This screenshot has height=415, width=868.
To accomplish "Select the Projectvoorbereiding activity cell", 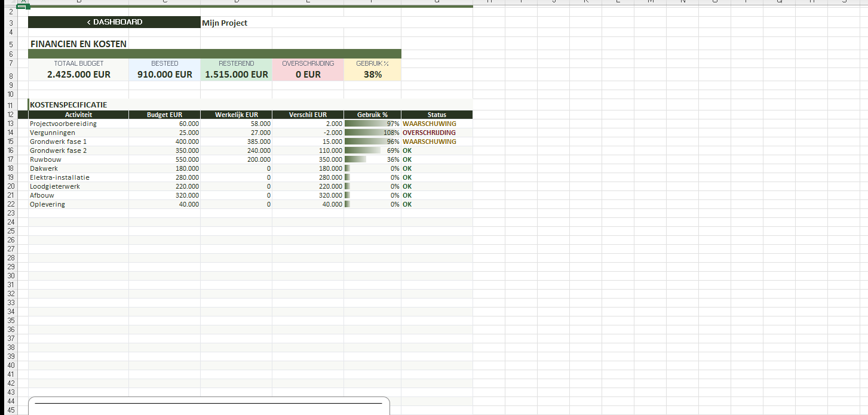I will click(x=63, y=124).
